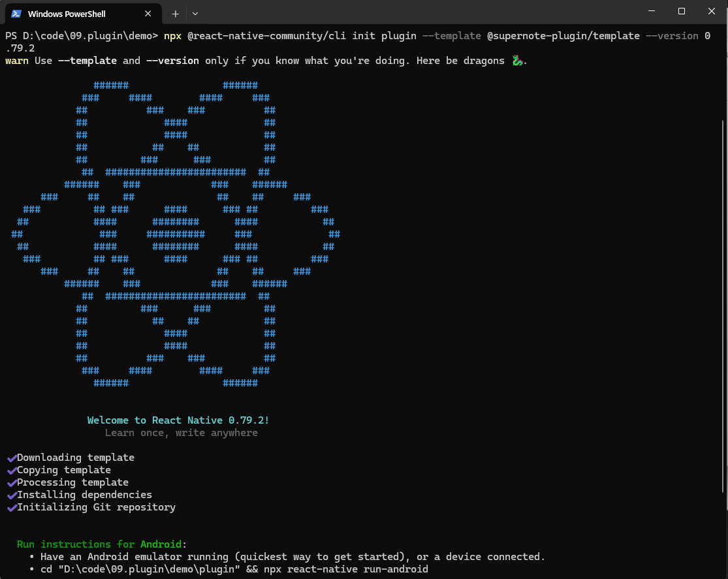Click the checkmark beside 'Downloading template'
This screenshot has height=579, width=728.
click(12, 458)
